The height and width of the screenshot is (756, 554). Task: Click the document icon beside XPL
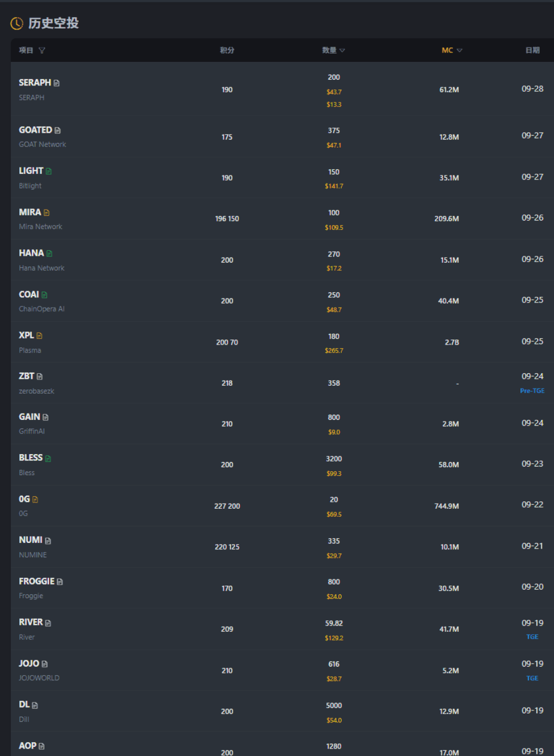point(39,336)
